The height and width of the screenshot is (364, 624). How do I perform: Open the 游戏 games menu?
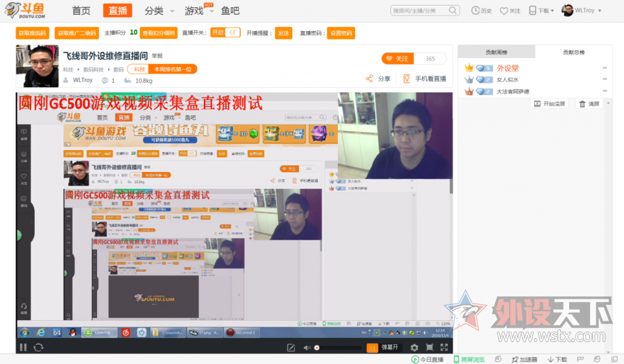194,11
